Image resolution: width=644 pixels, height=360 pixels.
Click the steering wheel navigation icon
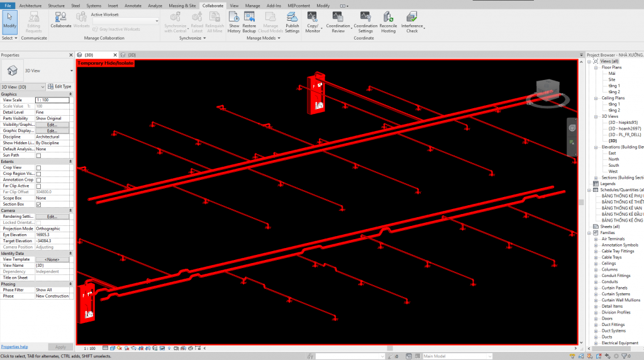pos(572,128)
